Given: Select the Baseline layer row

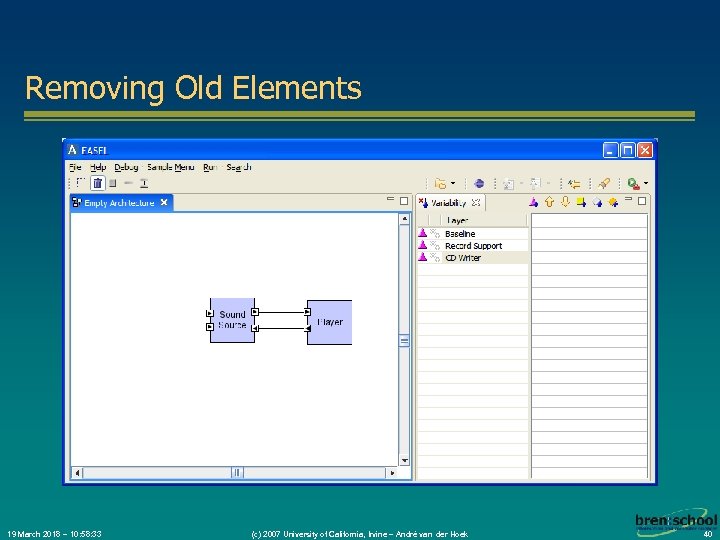Looking at the screenshot, I should [x=473, y=234].
